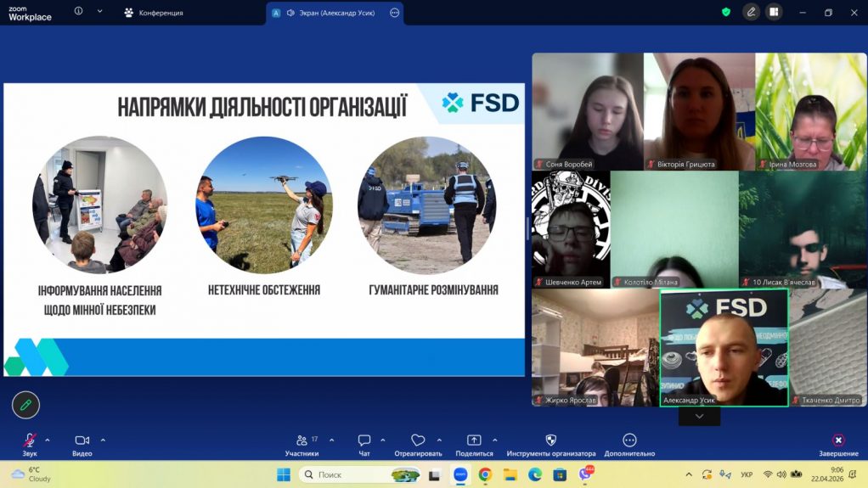
Task: Click the green annotation pencil button
Action: coord(25,405)
